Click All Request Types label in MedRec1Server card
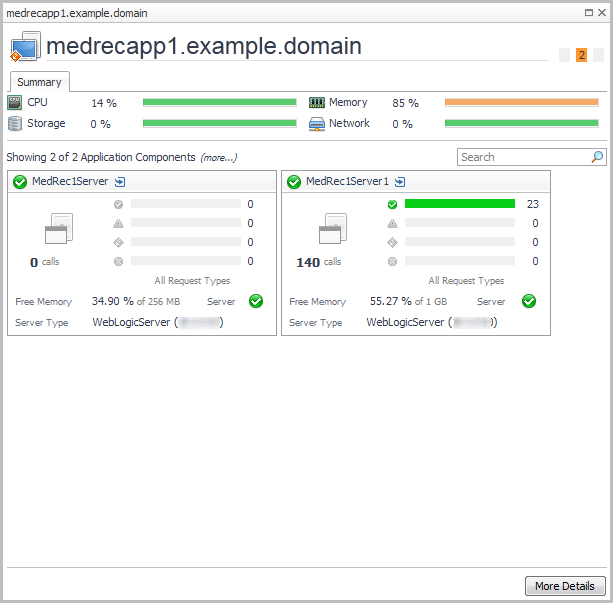This screenshot has width=613, height=603. click(192, 281)
